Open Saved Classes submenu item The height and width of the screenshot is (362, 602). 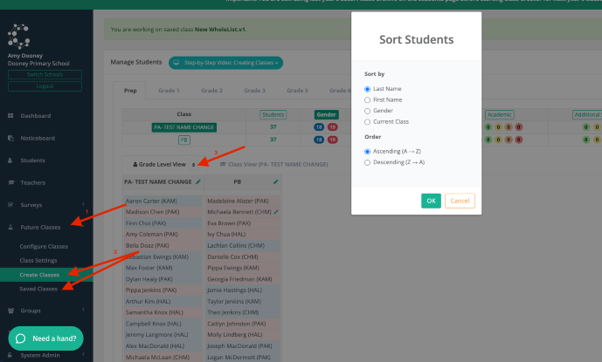pyautogui.click(x=38, y=289)
